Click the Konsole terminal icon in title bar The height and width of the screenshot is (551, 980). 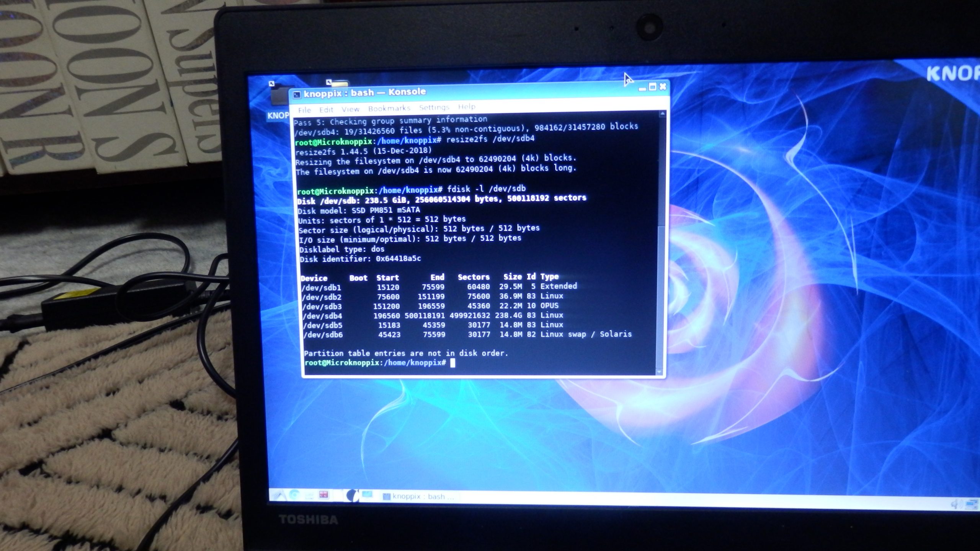(x=297, y=95)
